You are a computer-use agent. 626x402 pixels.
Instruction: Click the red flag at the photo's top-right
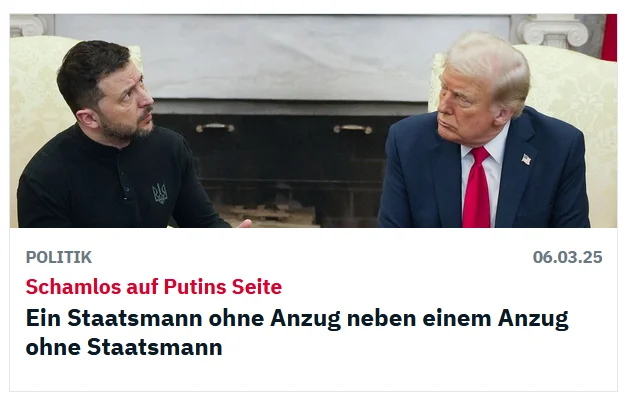[x=610, y=38]
